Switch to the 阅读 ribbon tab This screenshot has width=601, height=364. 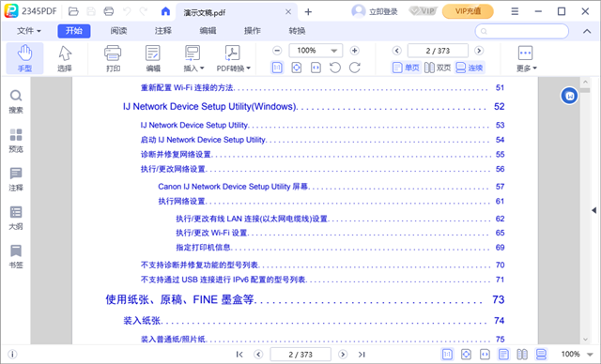[118, 31]
